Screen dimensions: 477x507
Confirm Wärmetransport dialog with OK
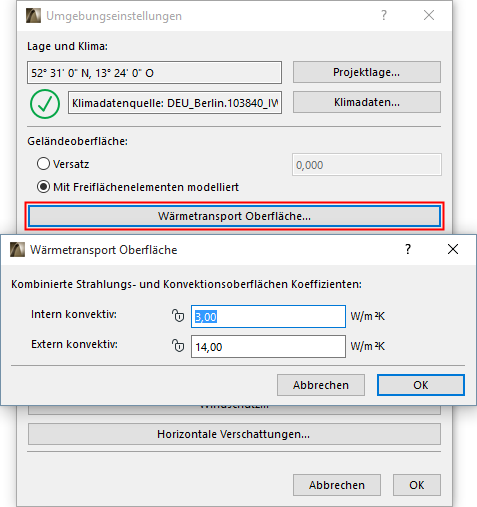[x=421, y=385]
